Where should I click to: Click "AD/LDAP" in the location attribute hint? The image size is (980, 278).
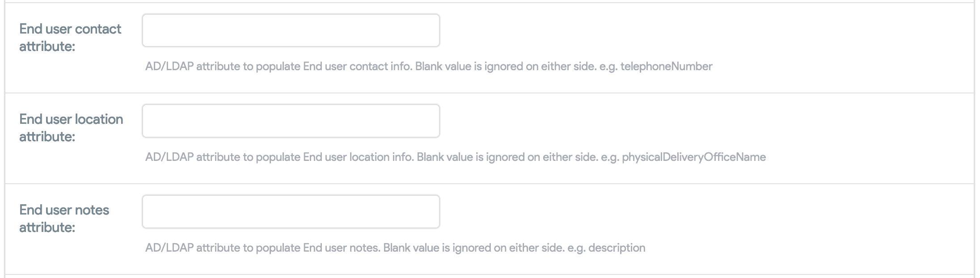169,157
